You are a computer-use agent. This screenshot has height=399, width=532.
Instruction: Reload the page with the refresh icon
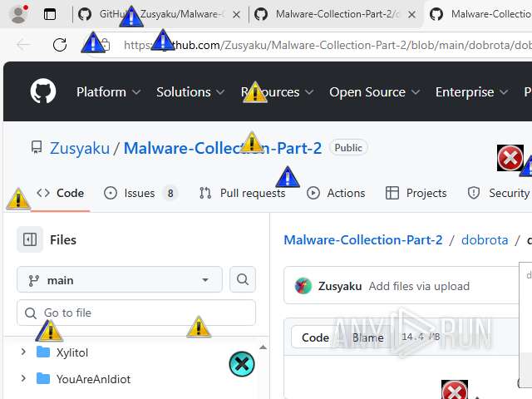point(60,45)
